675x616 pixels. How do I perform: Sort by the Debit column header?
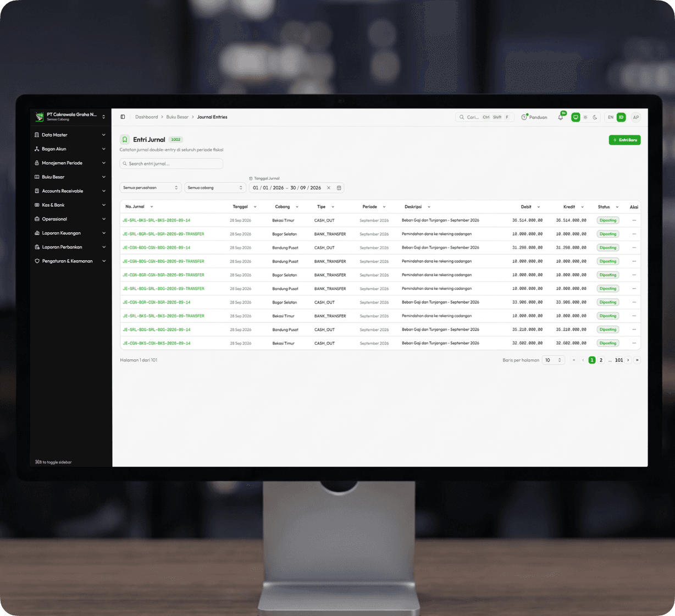click(530, 207)
